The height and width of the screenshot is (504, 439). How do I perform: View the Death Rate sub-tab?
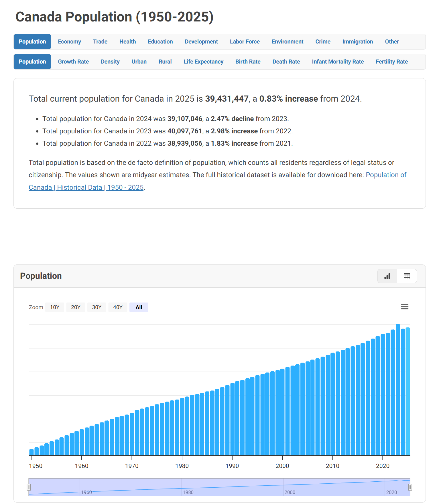[286, 62]
